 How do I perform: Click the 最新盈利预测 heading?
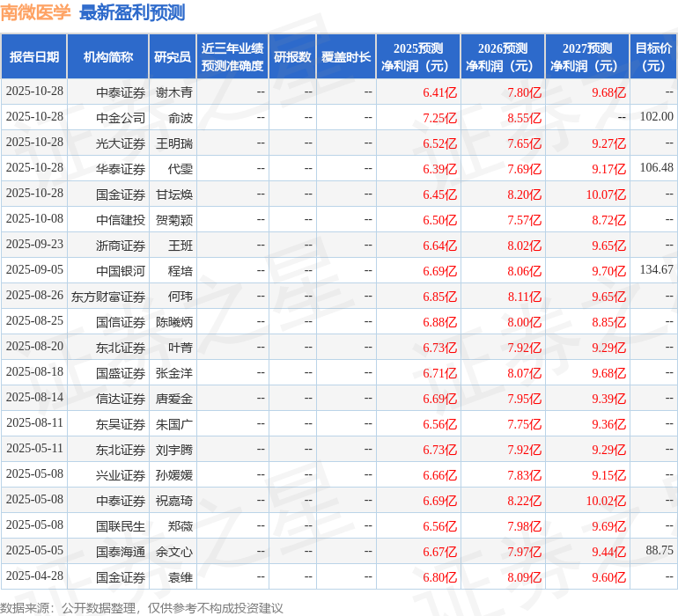(x=132, y=12)
